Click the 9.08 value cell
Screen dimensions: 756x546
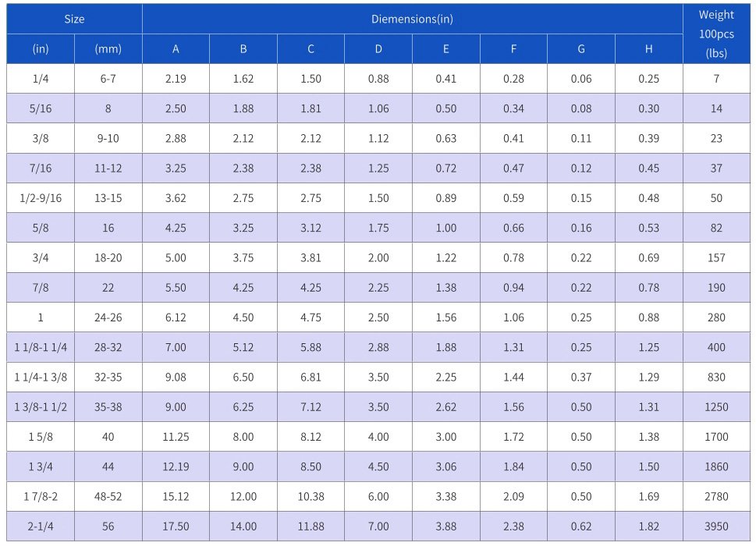click(176, 378)
